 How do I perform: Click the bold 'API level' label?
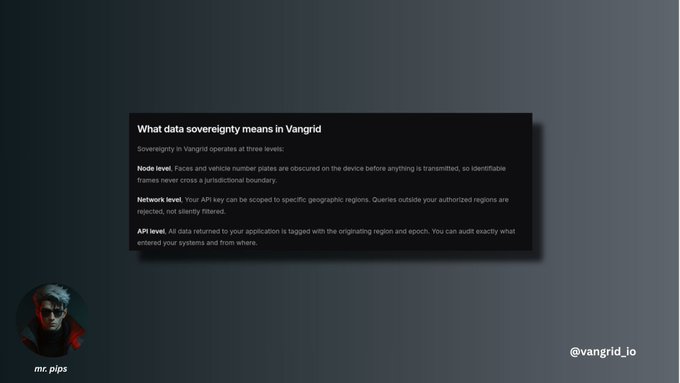pyautogui.click(x=151, y=232)
